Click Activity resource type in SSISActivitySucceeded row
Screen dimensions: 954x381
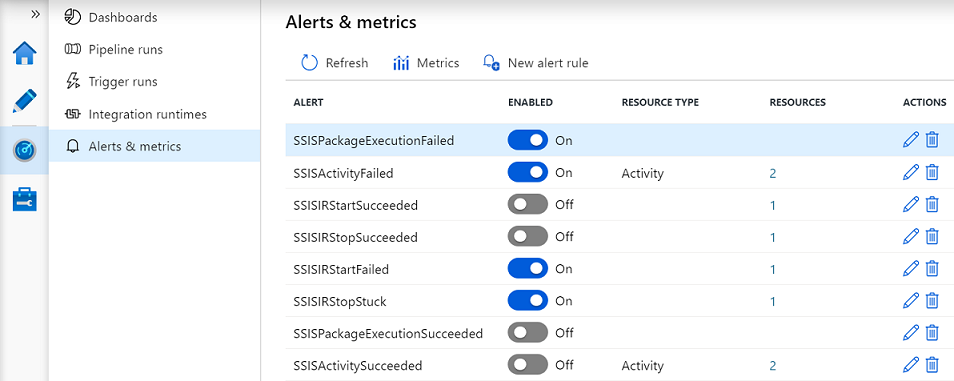click(642, 366)
